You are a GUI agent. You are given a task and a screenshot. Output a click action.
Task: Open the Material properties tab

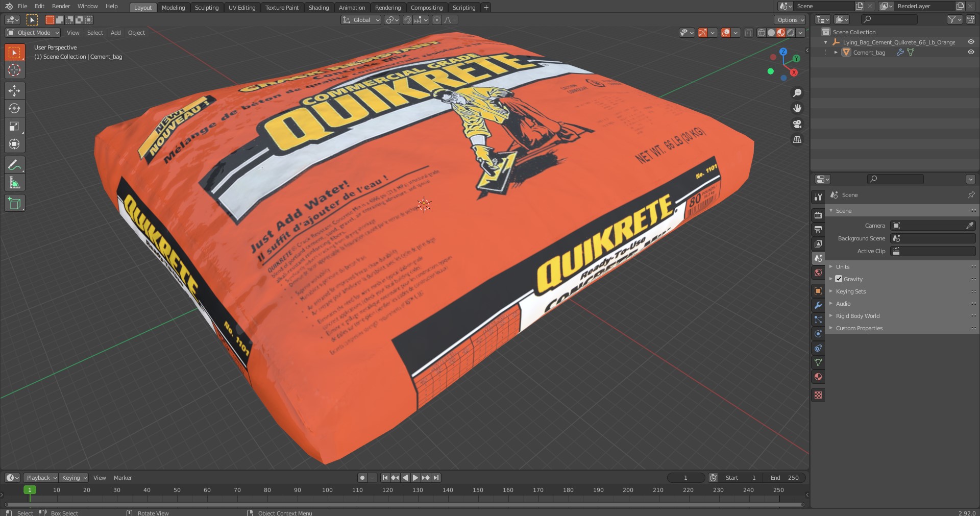818,377
